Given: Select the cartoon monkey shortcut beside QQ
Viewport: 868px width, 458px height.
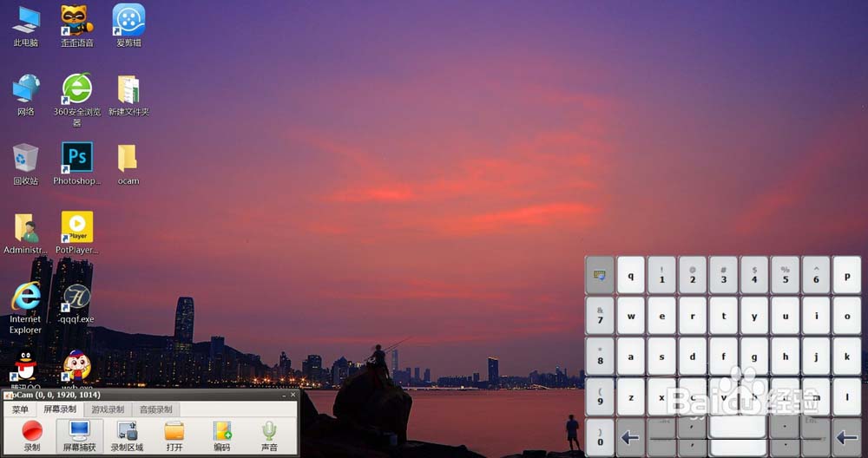Looking at the screenshot, I should click(77, 369).
